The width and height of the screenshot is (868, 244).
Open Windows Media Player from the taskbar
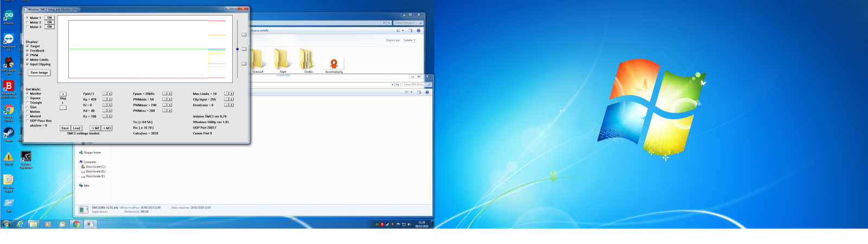tap(48, 224)
